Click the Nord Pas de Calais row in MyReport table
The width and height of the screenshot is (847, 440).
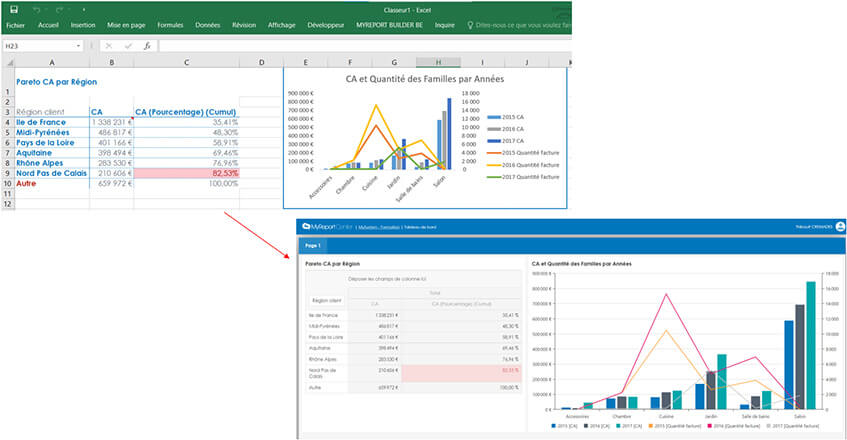(413, 373)
